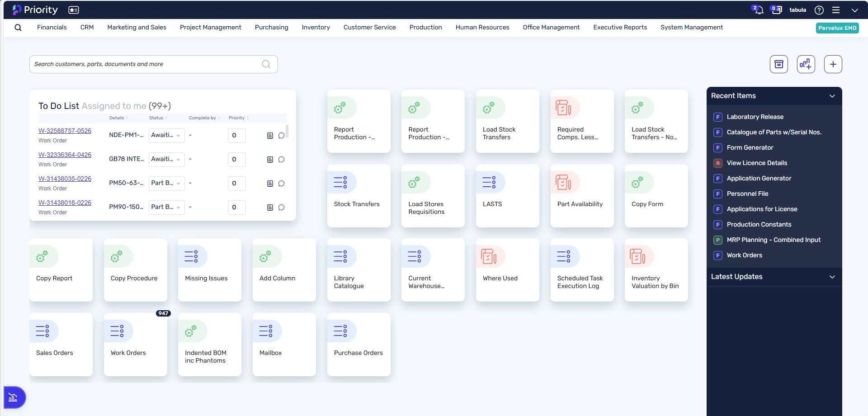Open the card icon beside Priority logo
The height and width of the screenshot is (416, 868).
point(74,9)
